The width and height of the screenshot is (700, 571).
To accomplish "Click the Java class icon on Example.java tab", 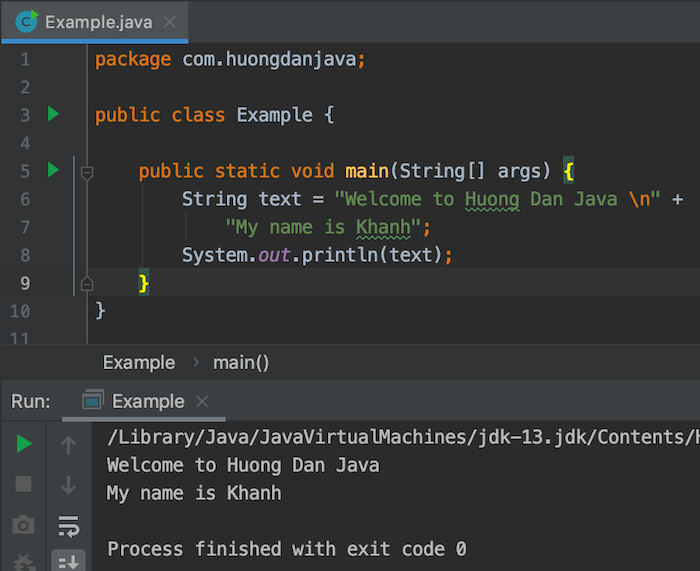I will tap(27, 21).
